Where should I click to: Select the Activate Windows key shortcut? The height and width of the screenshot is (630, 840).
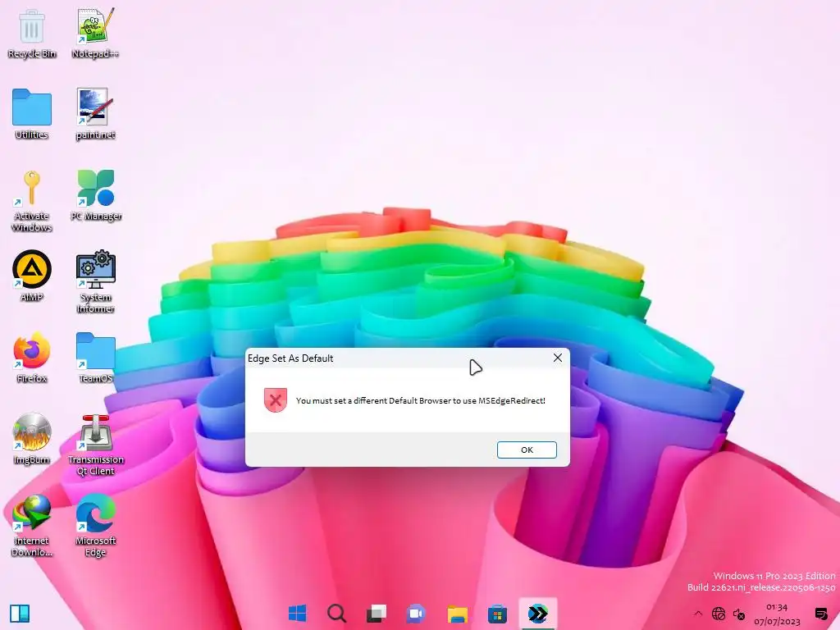point(32,201)
